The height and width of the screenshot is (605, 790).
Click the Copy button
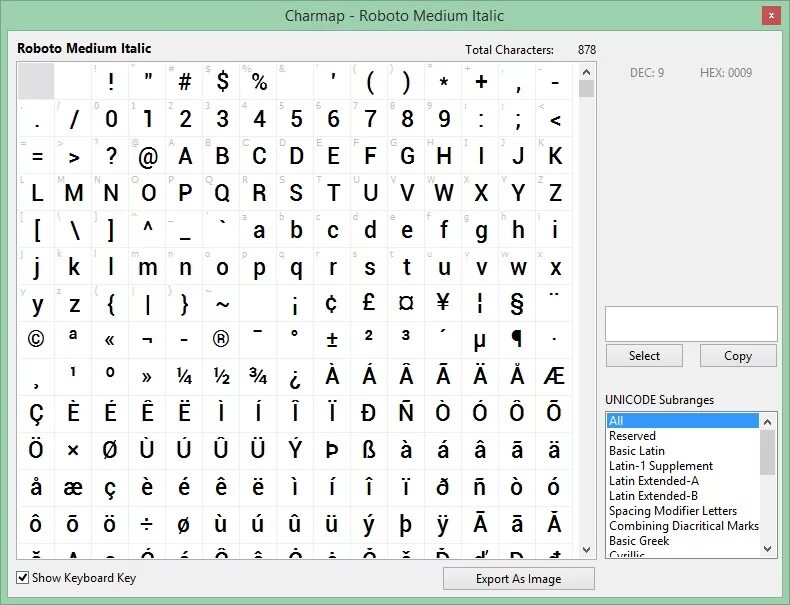tap(738, 356)
